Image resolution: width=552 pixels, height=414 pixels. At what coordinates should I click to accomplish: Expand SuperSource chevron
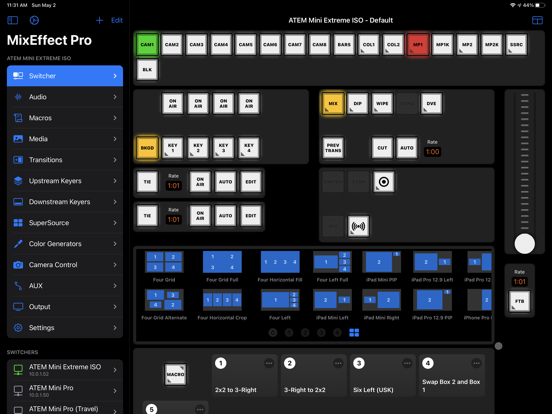115,223
